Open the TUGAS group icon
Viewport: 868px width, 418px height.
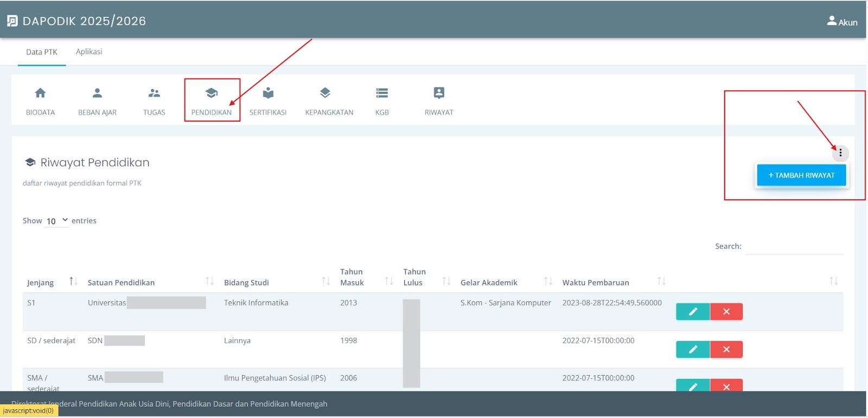[154, 93]
